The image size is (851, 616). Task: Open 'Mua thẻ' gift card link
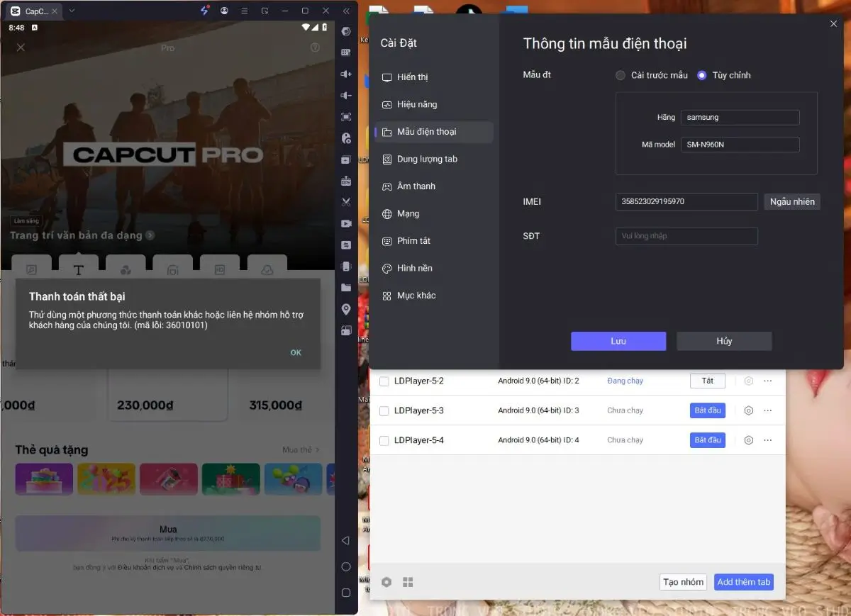coord(301,450)
